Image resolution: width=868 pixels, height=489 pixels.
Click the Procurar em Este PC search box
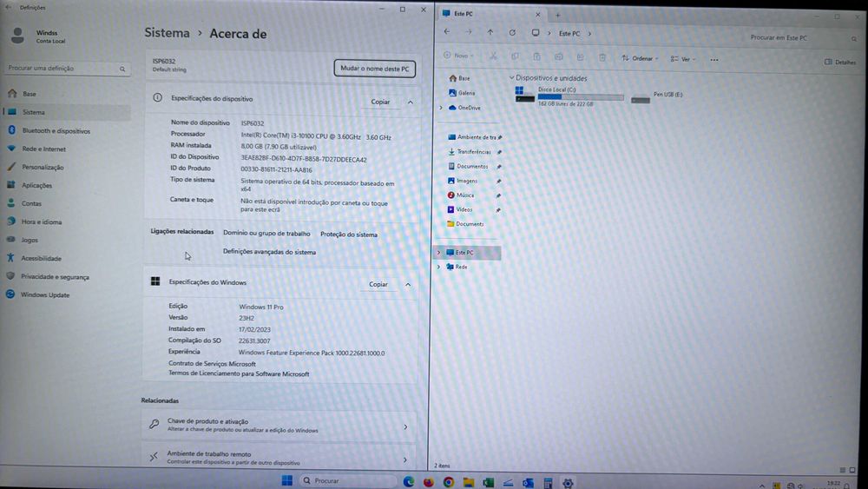pos(801,37)
